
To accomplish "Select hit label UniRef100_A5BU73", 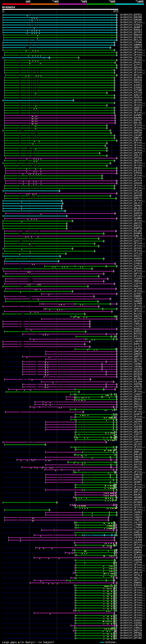I will (131, 47).
